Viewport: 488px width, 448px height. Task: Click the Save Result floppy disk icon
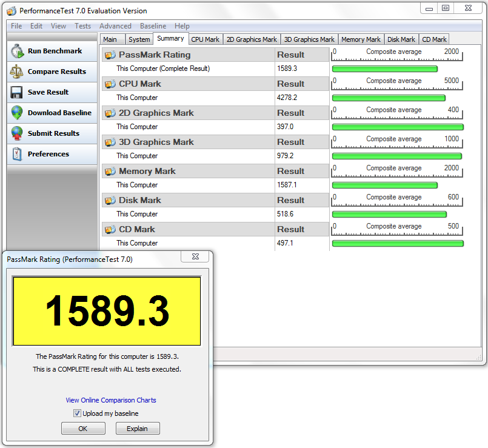[16, 92]
